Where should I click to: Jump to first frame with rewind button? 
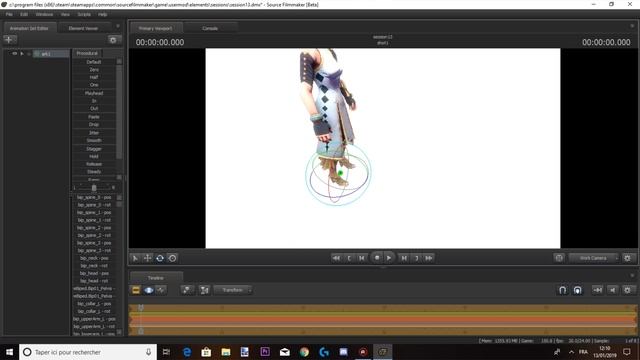click(x=336, y=258)
